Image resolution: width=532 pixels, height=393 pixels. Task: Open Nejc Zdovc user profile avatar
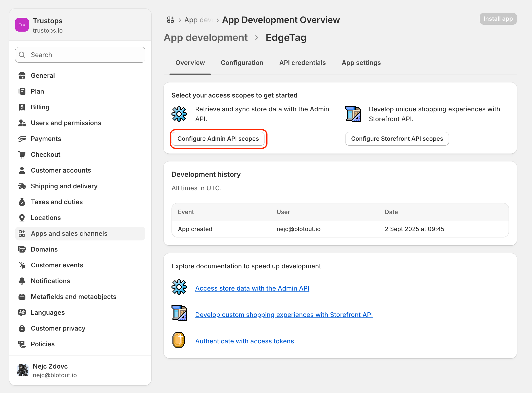(x=23, y=370)
